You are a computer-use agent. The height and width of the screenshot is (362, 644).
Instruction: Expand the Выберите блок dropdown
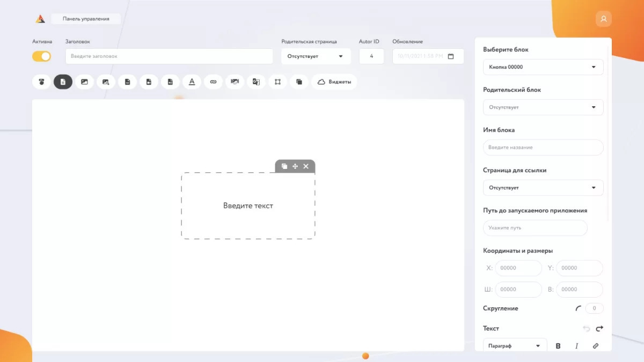[x=543, y=67]
